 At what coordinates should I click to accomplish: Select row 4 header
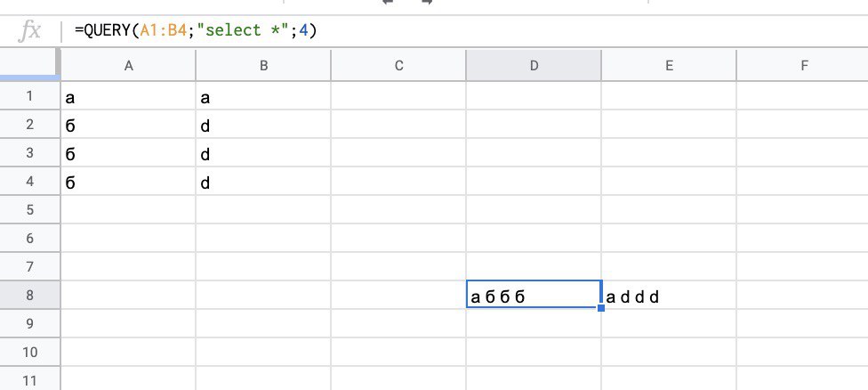click(x=30, y=181)
